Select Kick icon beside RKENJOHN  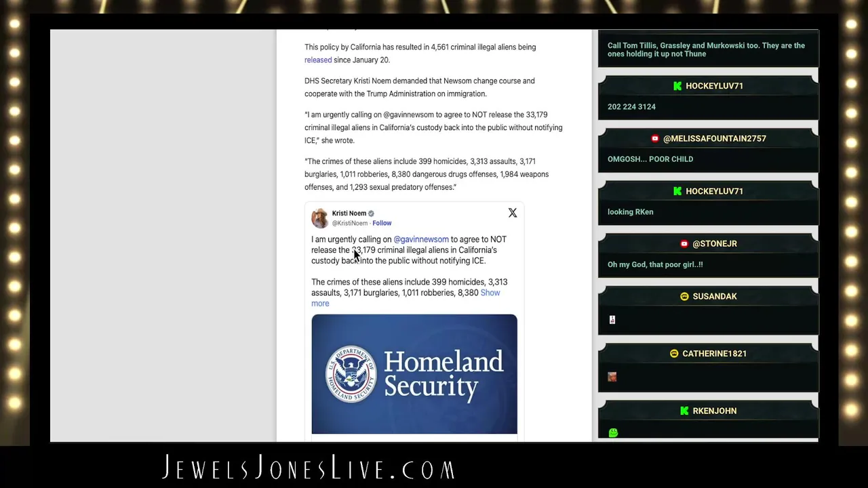(684, 411)
